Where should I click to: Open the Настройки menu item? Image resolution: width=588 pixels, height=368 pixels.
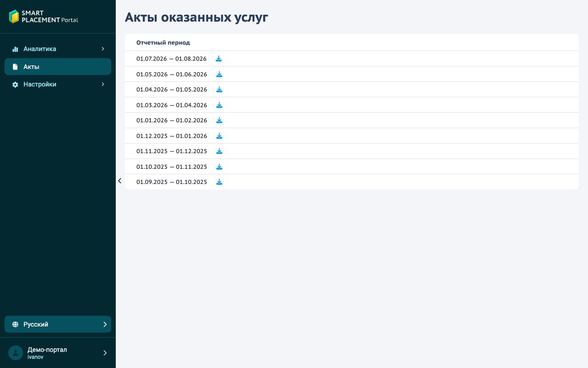coord(58,84)
